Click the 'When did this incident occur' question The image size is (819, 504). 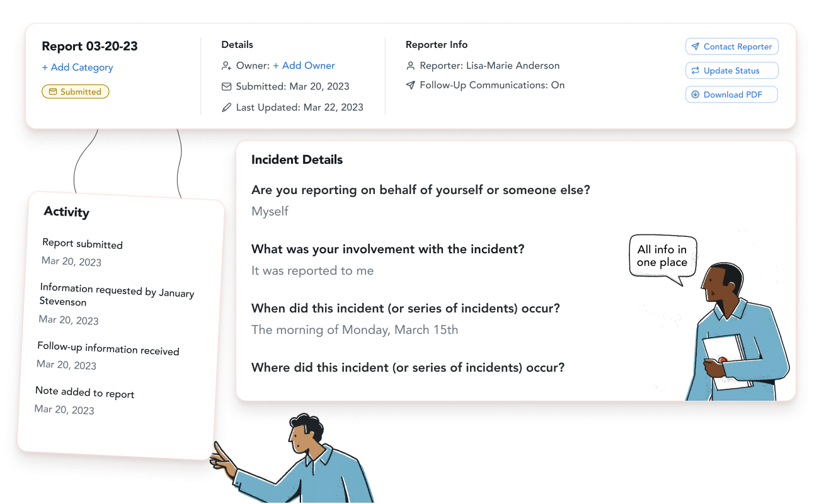pyautogui.click(x=406, y=308)
